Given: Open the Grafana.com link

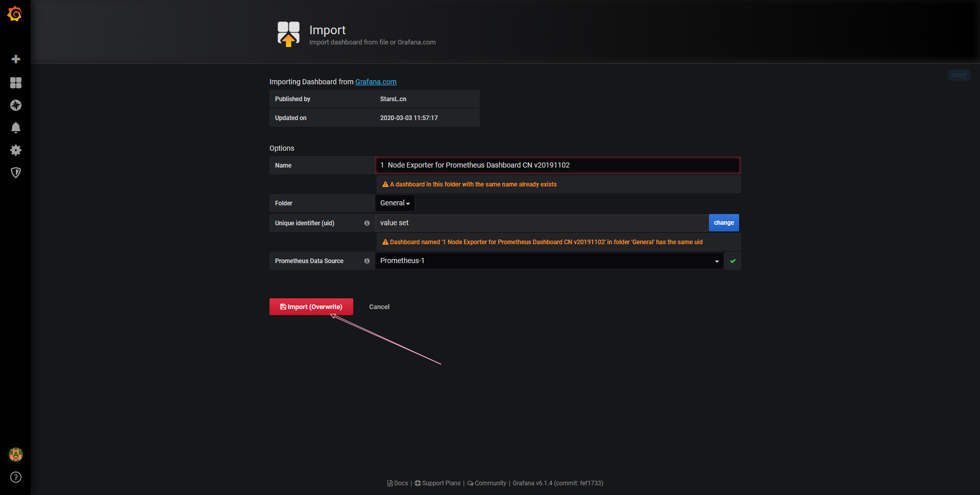Looking at the screenshot, I should coord(376,82).
